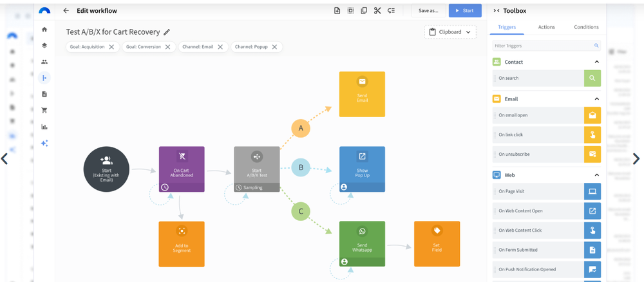Click the undo list icon in the toolbar
Viewport: 644px width, 282px height.
pos(391,11)
